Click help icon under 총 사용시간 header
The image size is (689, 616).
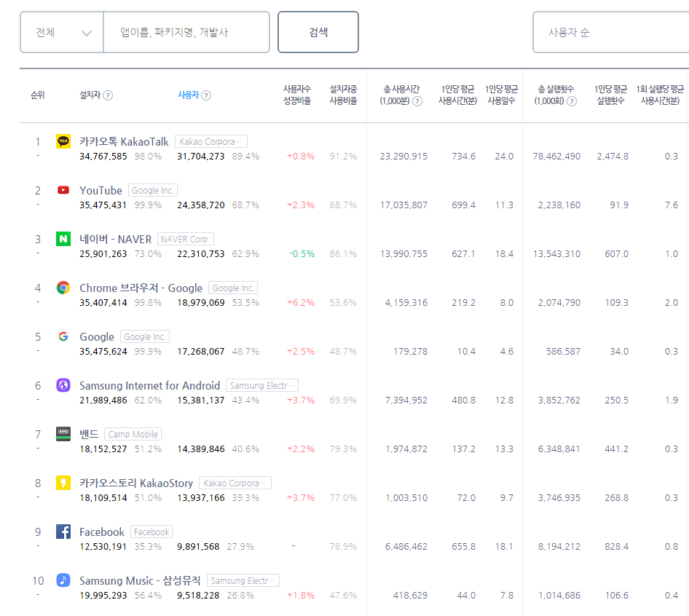pyautogui.click(x=417, y=101)
